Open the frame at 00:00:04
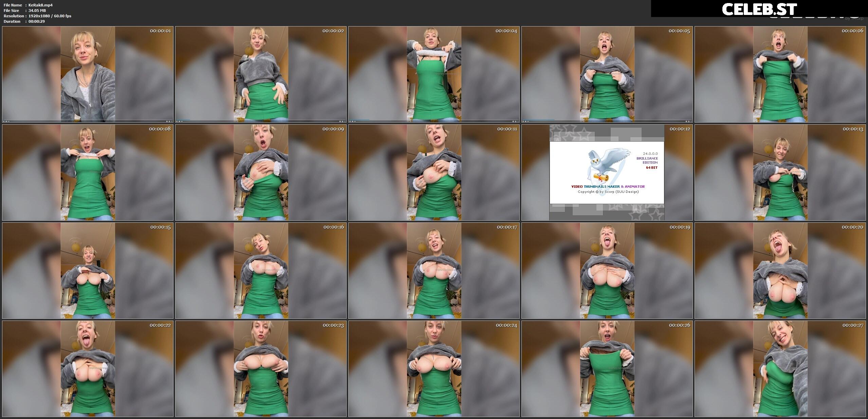Screen dimensions: 868x419 (434, 74)
